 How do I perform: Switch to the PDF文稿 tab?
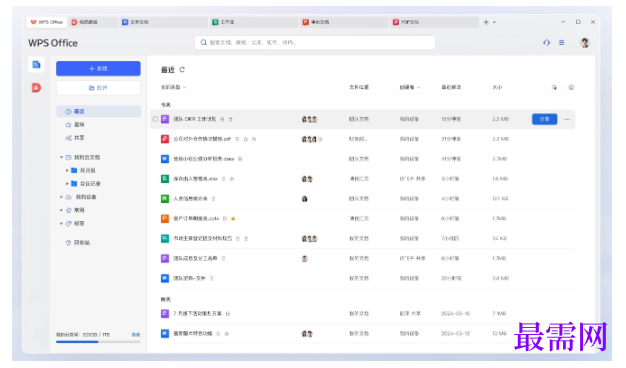435,22
